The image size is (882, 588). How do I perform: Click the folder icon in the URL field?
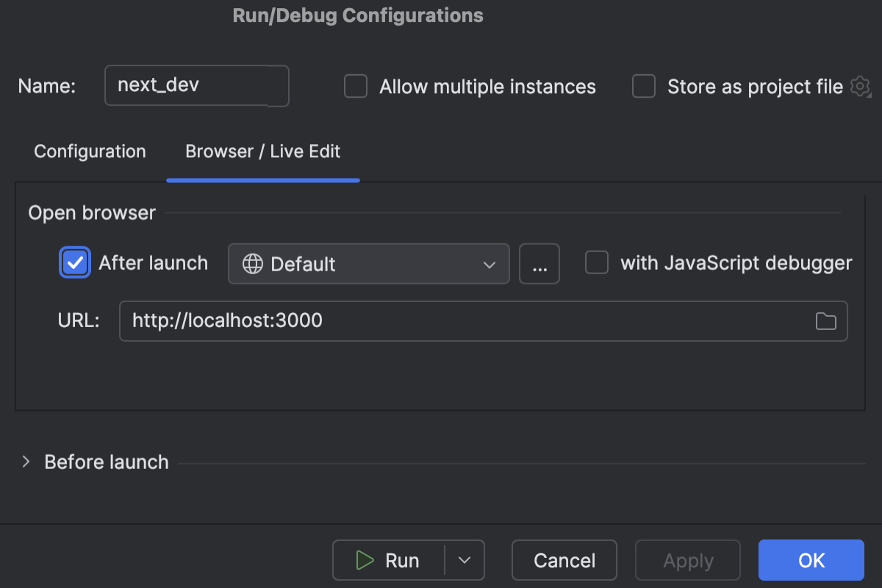pyautogui.click(x=825, y=321)
